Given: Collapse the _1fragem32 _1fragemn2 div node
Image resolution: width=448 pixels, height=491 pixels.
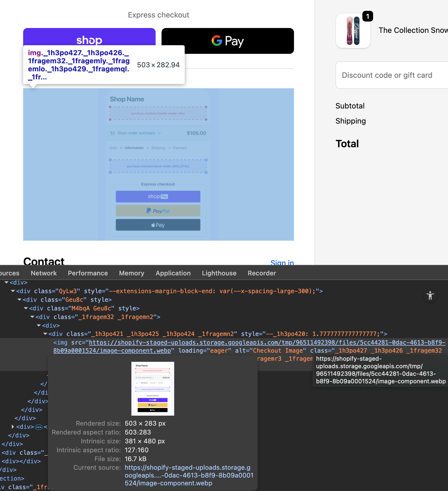Looking at the screenshot, I should pyautogui.click(x=32, y=317).
